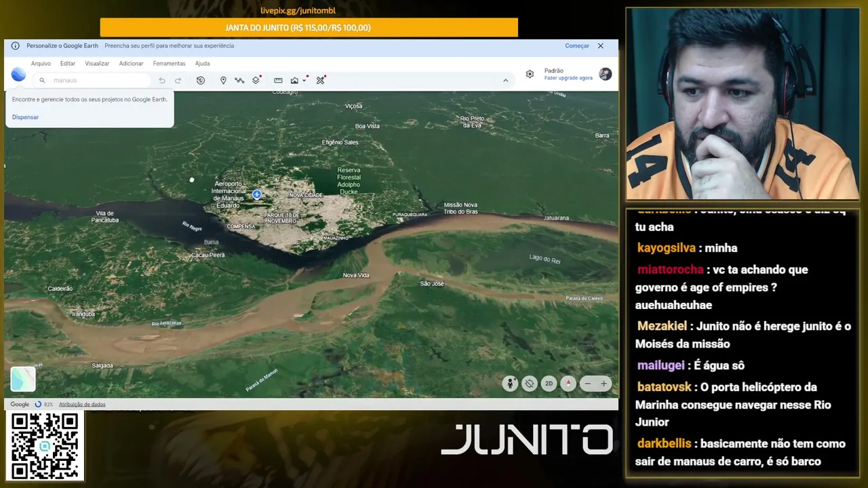868x488 pixels.
Task: Click the Barra map label
Action: tap(602, 136)
